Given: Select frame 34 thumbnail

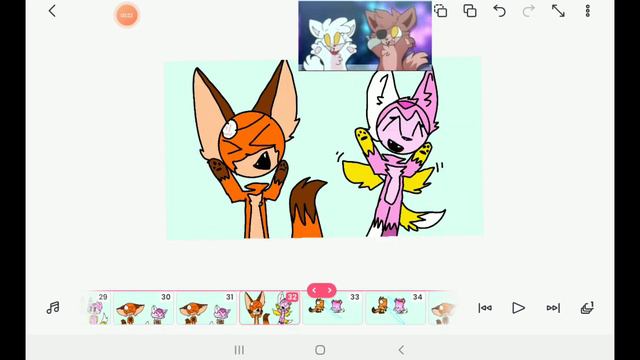Looking at the screenshot, I should (x=395, y=308).
